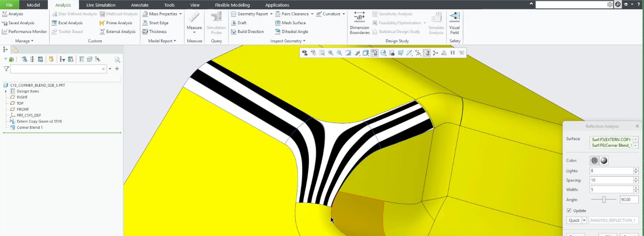This screenshot has width=644, height=236.
Task: Open External Analysis
Action: pos(117,32)
